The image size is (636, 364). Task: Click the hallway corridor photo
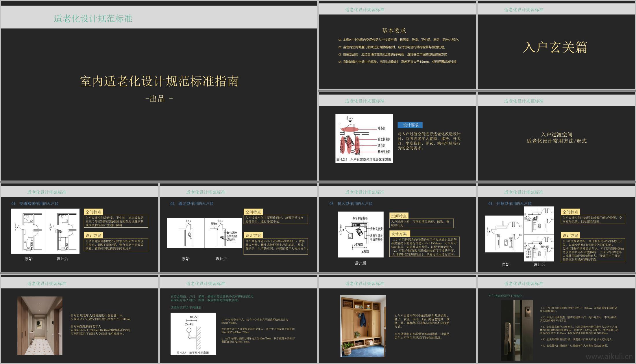pyautogui.click(x=40, y=326)
